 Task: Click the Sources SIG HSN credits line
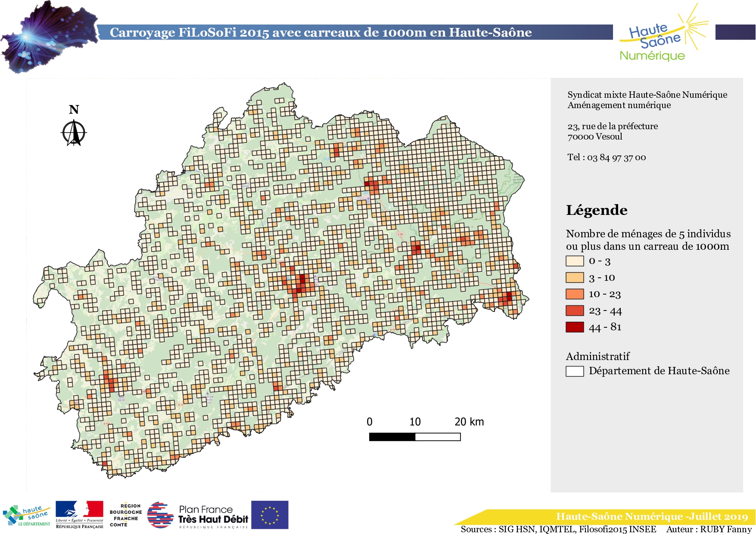pos(559,529)
